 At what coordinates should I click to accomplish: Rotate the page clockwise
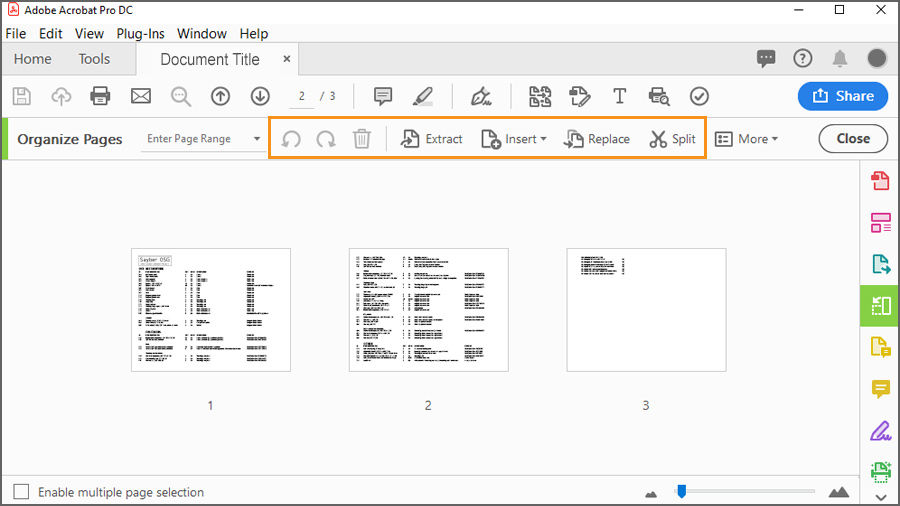(x=326, y=139)
